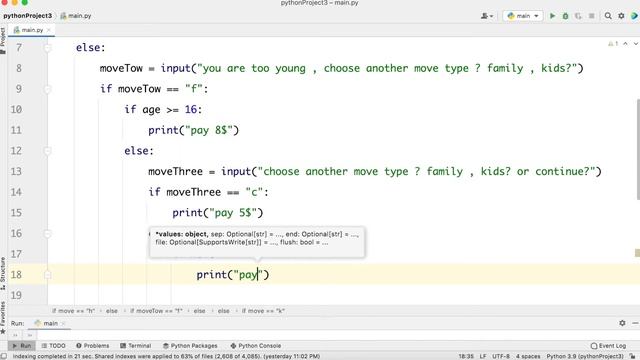Image resolution: width=640 pixels, height=360 pixels.
Task: Hide the Run panel with minimize icon
Action: click(635, 323)
